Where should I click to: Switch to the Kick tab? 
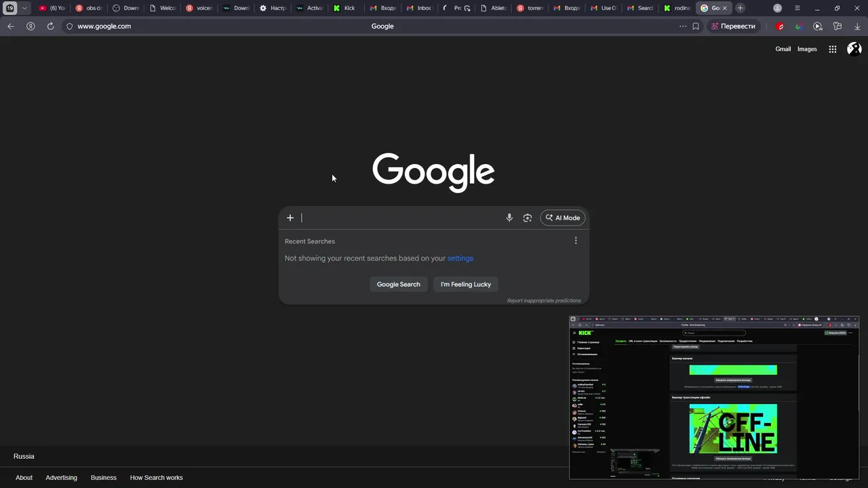click(345, 8)
